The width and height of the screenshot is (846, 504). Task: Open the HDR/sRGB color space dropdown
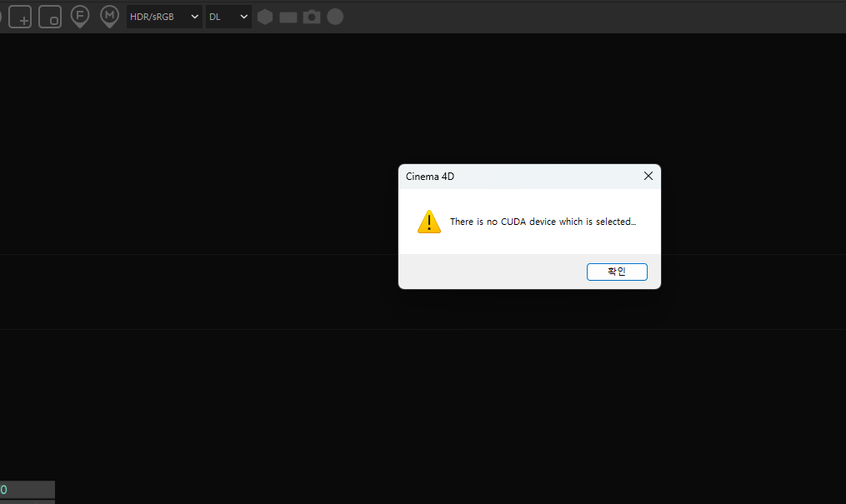164,17
